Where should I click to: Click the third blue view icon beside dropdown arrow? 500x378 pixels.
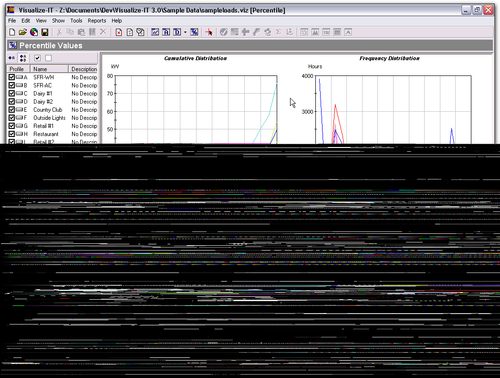[177, 32]
